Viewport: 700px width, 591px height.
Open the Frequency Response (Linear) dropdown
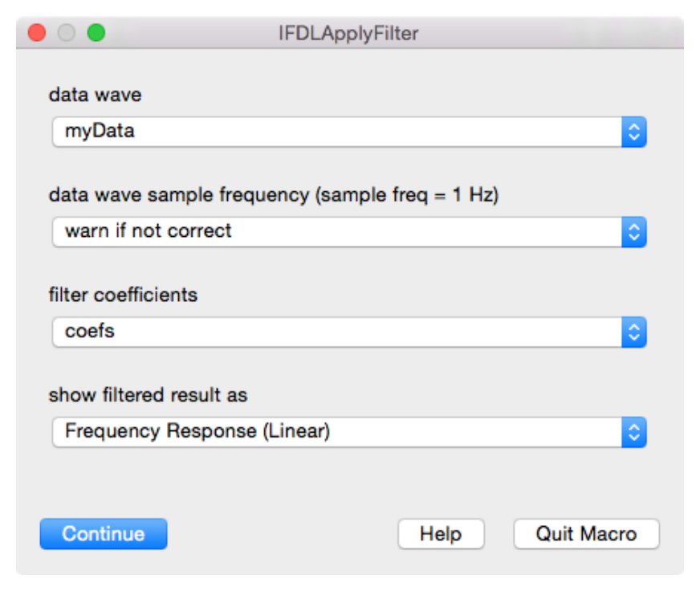click(337, 432)
